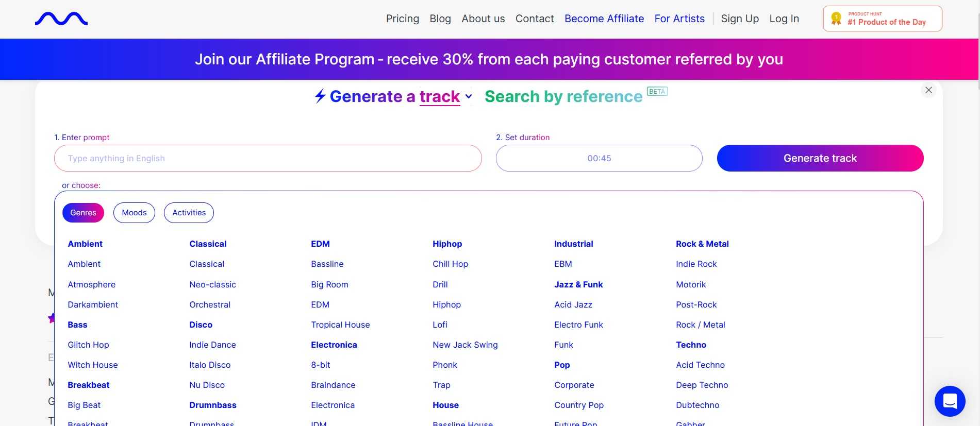Select the Genres filter pill
Screen dimensions: 980x426
coord(83,213)
